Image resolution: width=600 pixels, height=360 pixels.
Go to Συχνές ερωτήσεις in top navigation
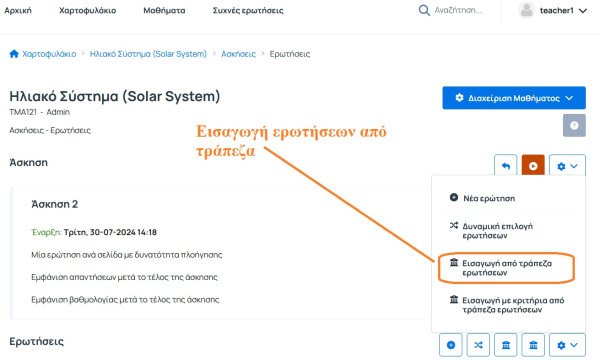(x=248, y=11)
